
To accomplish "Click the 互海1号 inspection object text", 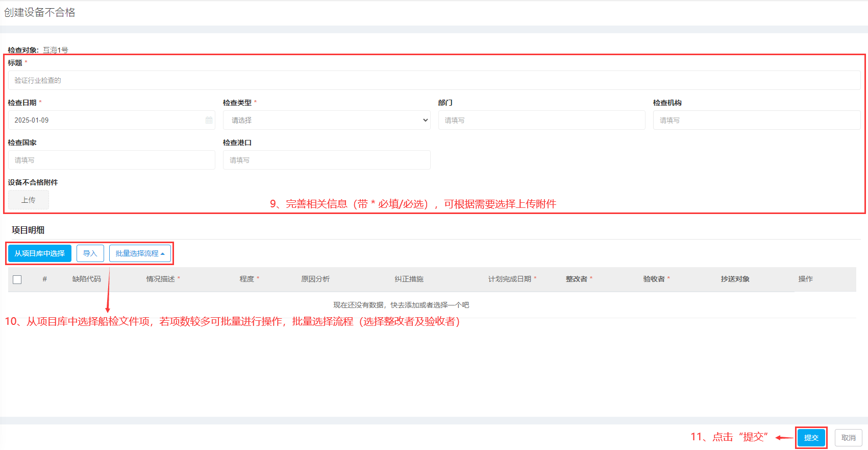I will coord(56,50).
